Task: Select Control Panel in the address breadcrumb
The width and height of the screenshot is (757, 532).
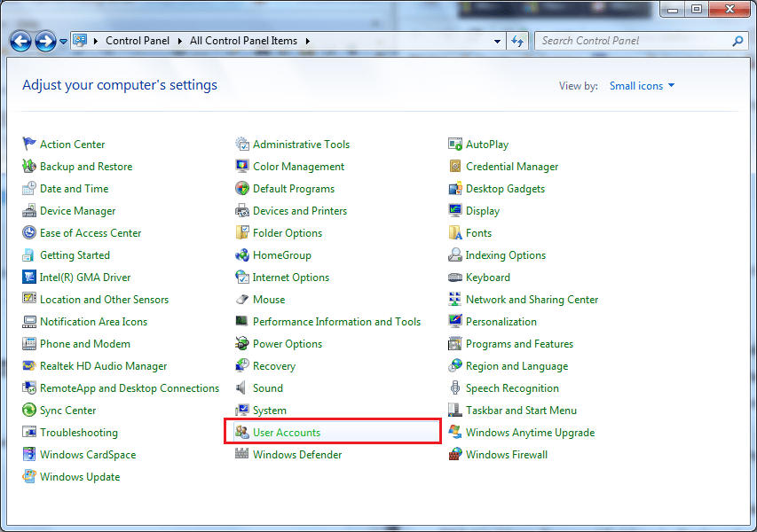Action: (x=138, y=41)
